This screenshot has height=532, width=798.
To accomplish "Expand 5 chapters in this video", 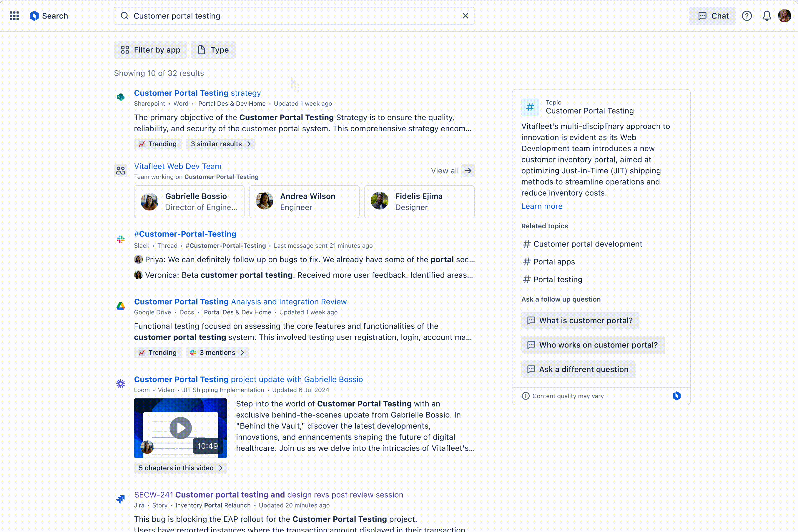I will click(x=180, y=468).
